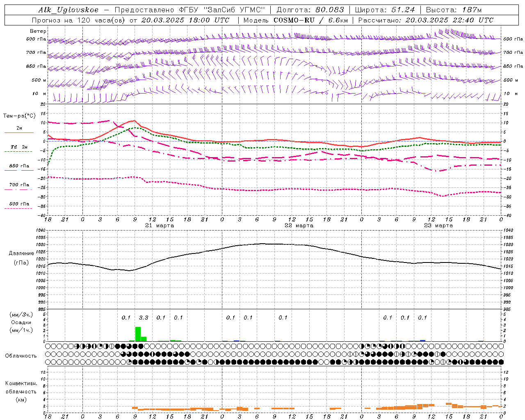Click the red 2м temperature legend line

click(x=19, y=132)
